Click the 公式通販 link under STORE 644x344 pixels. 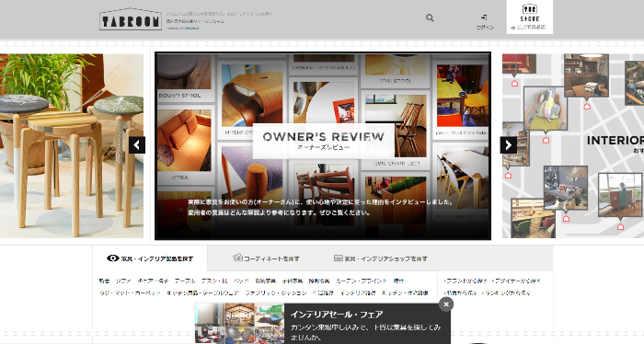tap(528, 28)
